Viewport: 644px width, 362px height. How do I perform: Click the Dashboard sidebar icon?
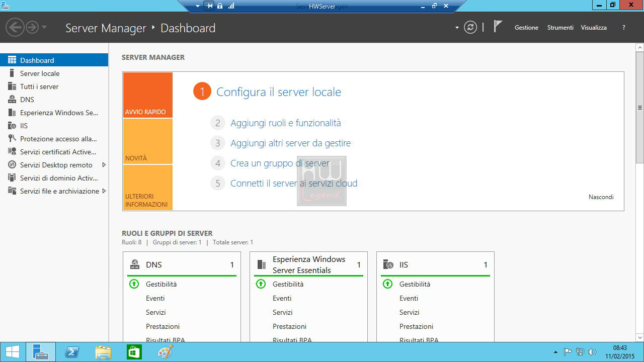click(12, 60)
